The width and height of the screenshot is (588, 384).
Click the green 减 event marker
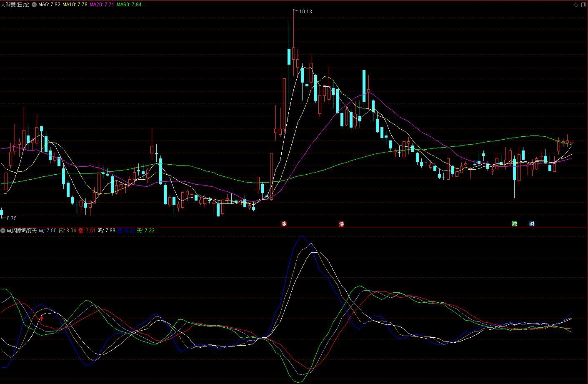tap(514, 224)
